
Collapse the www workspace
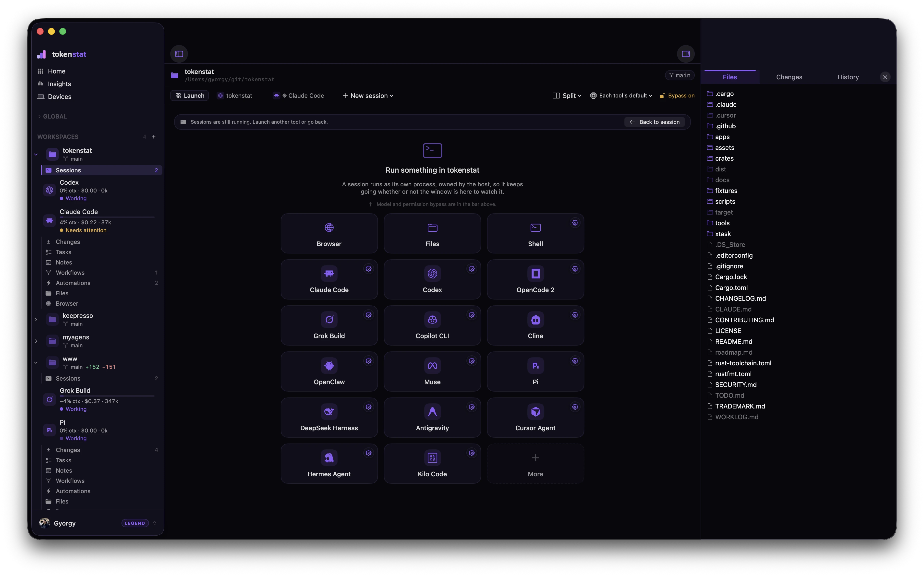tap(36, 363)
